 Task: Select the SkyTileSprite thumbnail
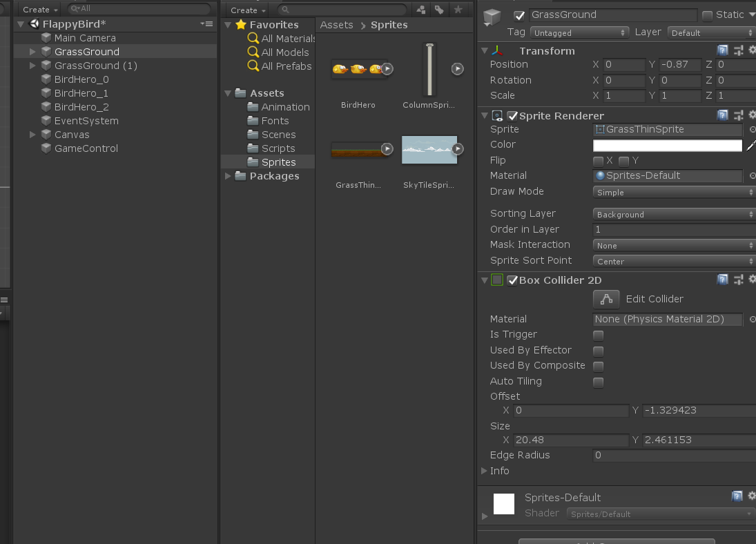pyautogui.click(x=429, y=150)
